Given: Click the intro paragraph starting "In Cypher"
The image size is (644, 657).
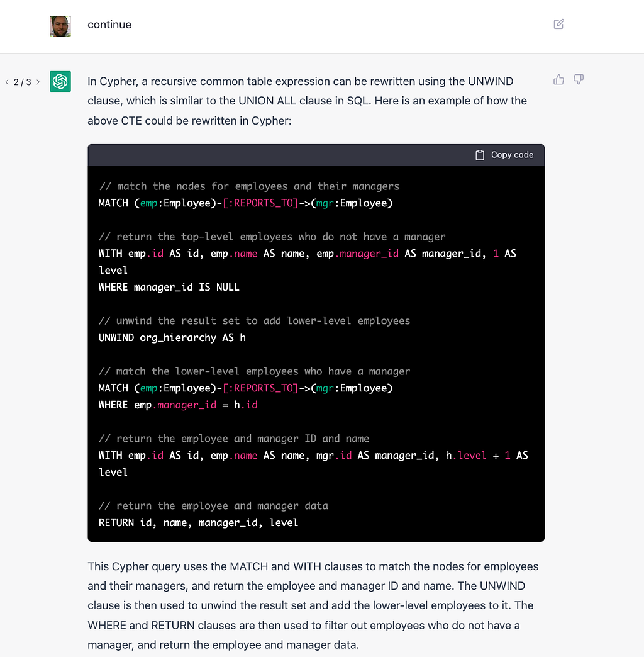Looking at the screenshot, I should tap(307, 101).
